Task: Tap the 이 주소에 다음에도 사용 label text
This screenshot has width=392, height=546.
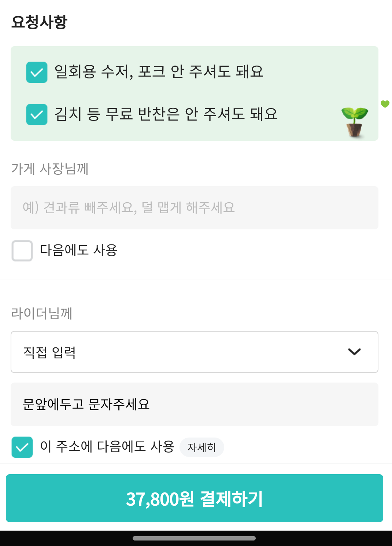Action: coord(107,447)
